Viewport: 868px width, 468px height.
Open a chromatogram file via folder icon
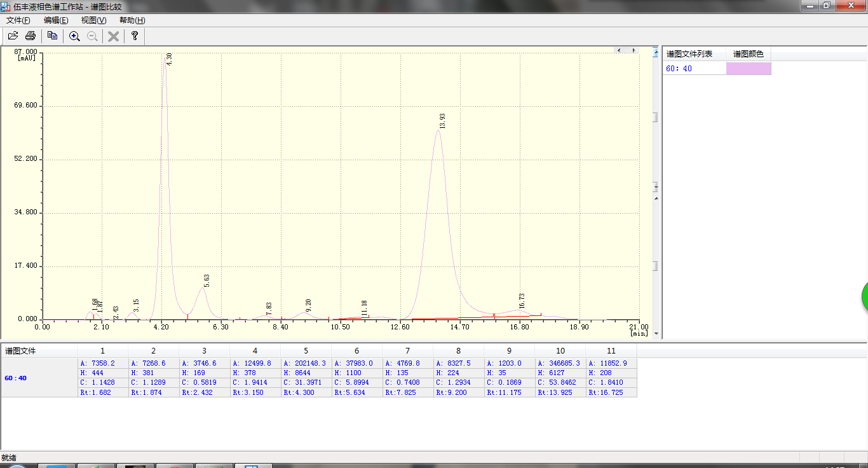click(x=13, y=36)
